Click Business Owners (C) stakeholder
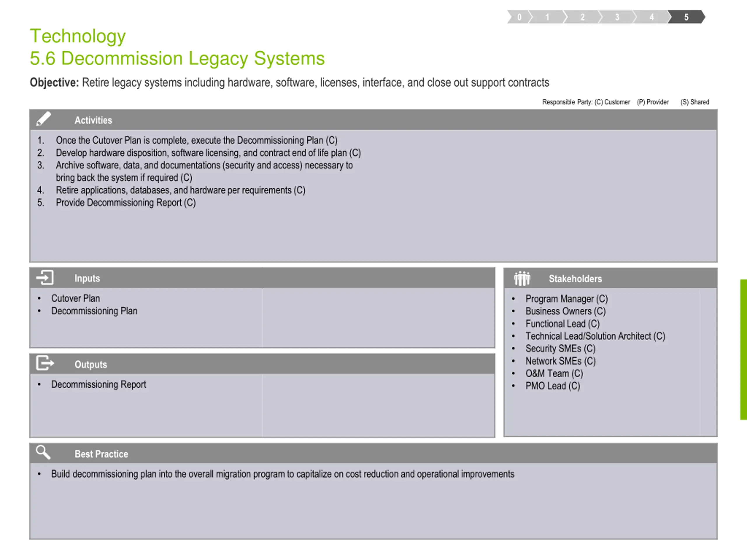The width and height of the screenshot is (747, 560). click(566, 311)
